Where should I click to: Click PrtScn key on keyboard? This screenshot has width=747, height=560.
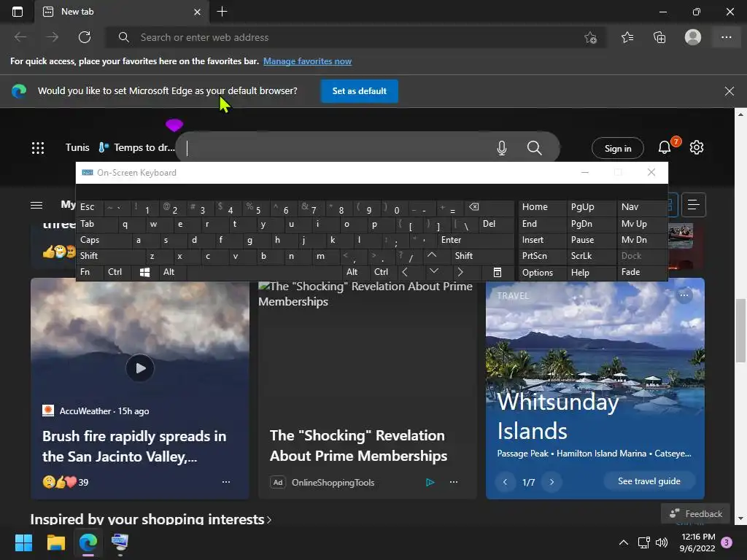tap(542, 256)
